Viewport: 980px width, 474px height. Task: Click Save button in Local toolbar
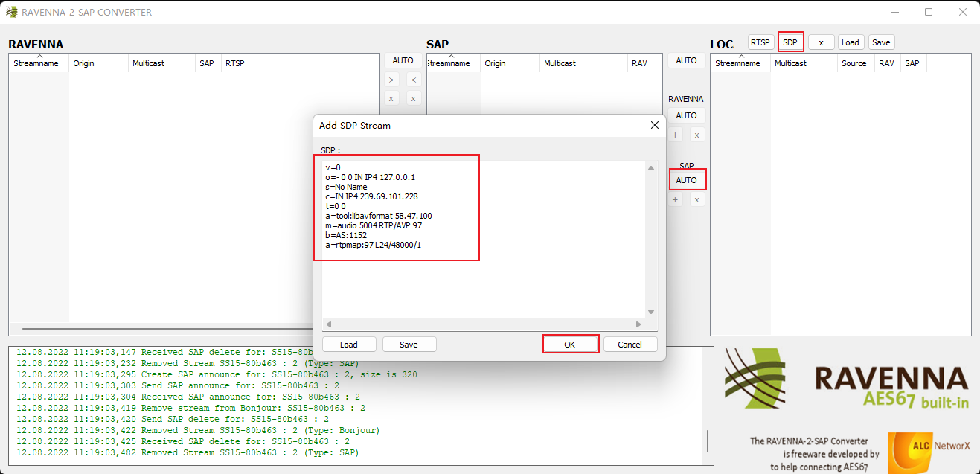[881, 42]
